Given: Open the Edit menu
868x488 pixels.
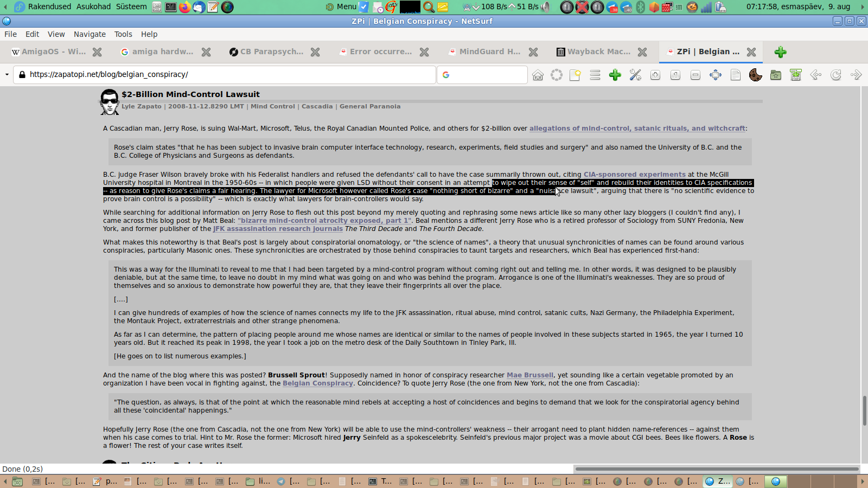Looking at the screenshot, I should click(x=33, y=34).
